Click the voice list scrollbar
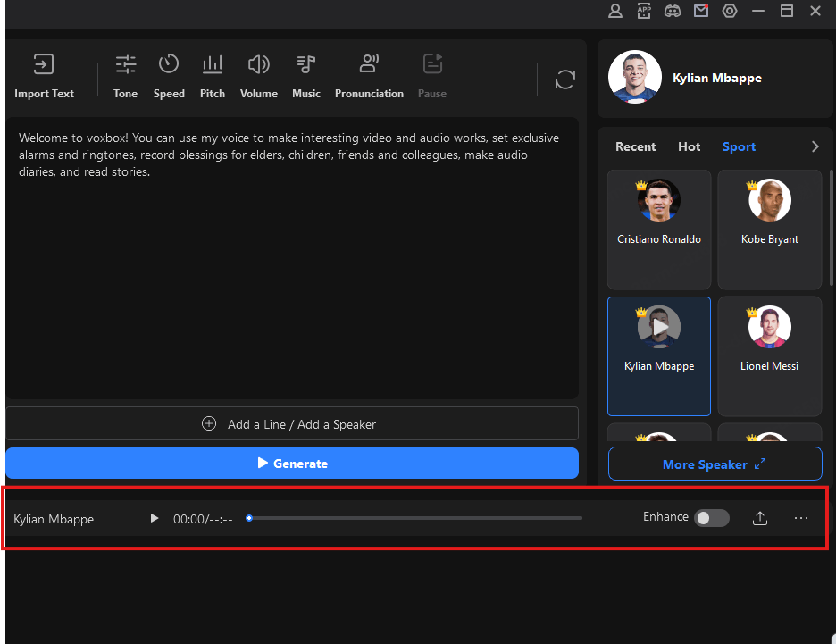Viewport: 836px width, 644px height. [832, 228]
